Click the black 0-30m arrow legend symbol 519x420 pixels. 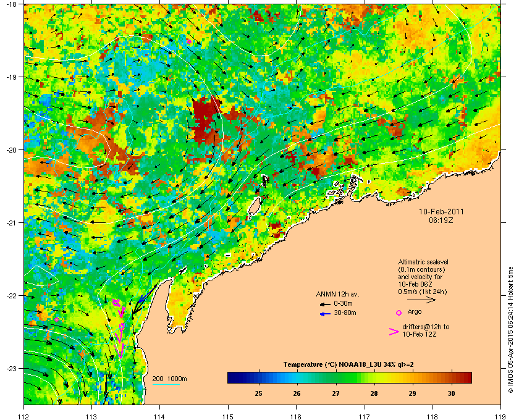325,304
